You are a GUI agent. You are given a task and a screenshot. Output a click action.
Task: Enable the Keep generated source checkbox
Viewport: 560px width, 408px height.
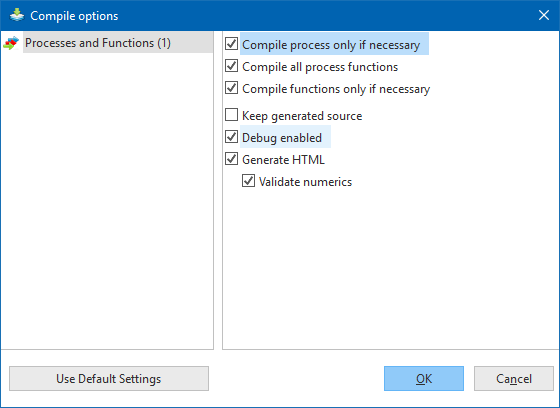(x=231, y=115)
